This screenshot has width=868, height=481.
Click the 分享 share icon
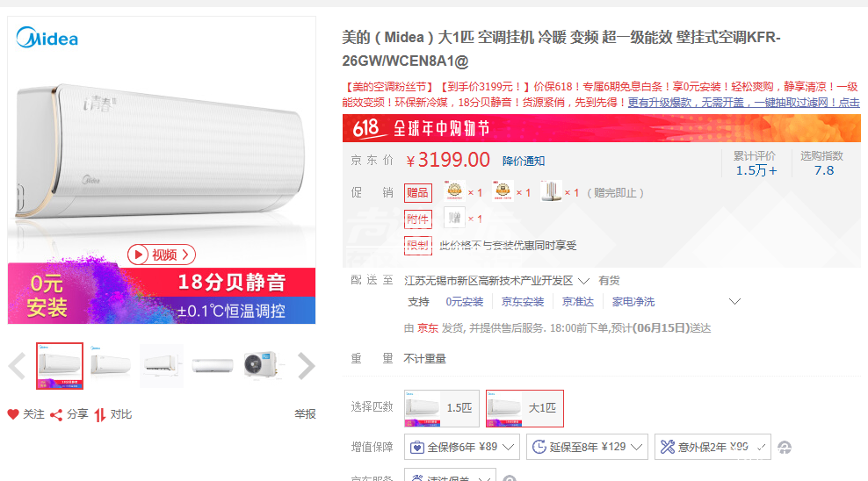point(55,414)
